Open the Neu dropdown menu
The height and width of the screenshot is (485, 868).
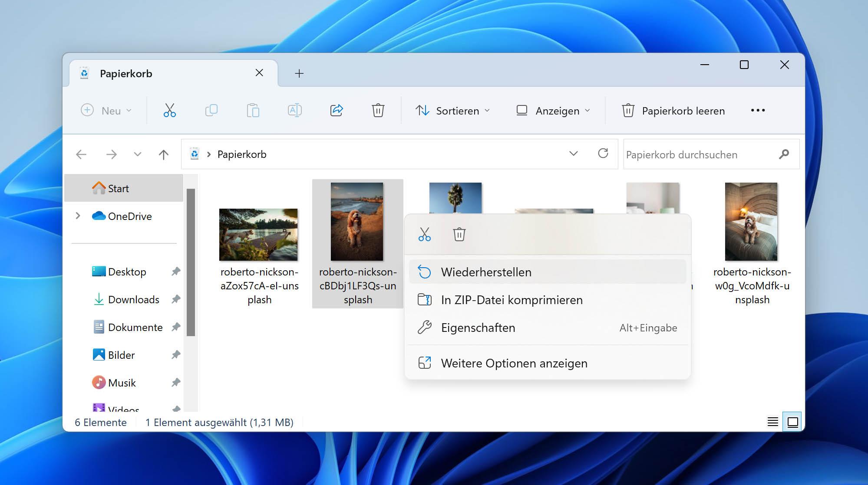(x=106, y=111)
